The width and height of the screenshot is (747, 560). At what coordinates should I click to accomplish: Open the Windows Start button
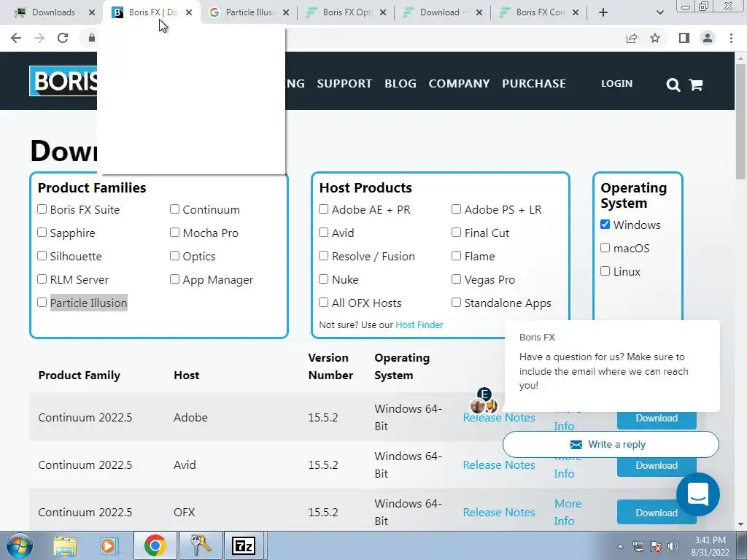pos(20,545)
